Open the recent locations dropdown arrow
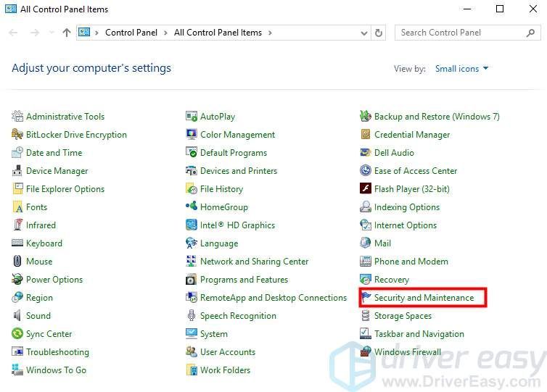This screenshot has width=547, height=392. 52,33
